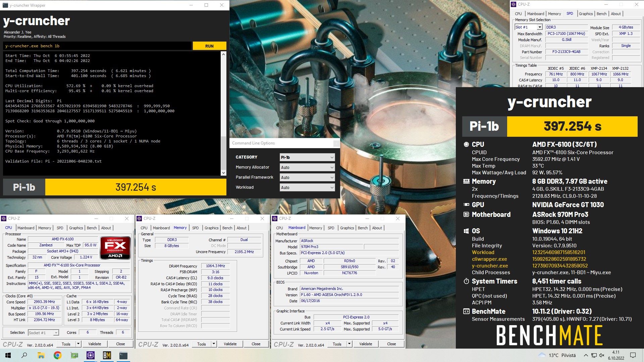Image resolution: width=644 pixels, height=362 pixels.
Task: Click taskbar clock 4.11 6.10.2022
Action: point(616,355)
